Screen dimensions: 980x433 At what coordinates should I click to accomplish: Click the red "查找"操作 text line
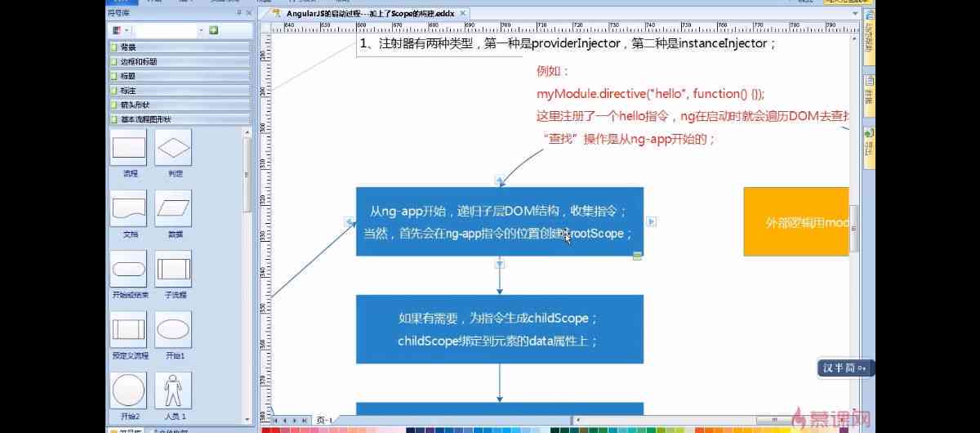tap(628, 139)
